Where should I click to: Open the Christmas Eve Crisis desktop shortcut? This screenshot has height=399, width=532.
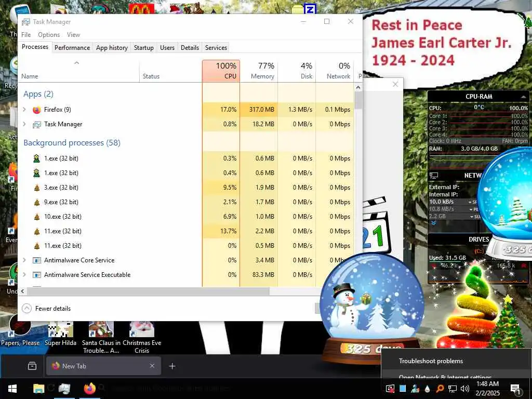[x=142, y=338]
